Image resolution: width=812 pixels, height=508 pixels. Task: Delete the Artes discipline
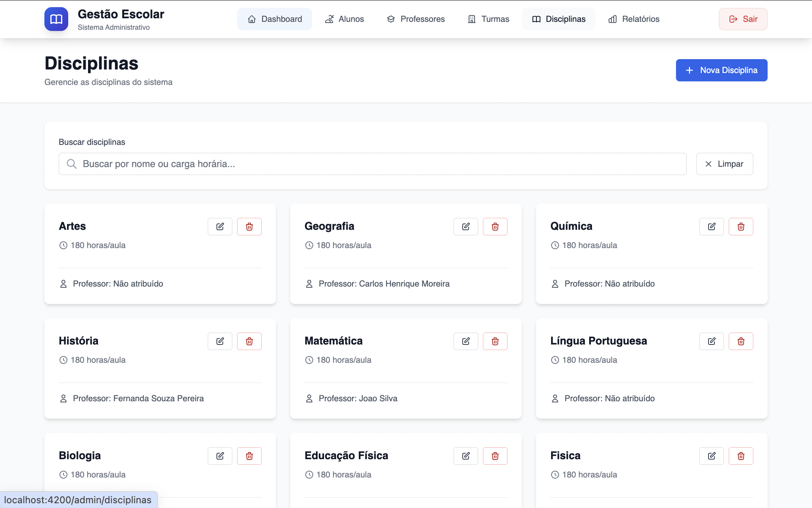point(249,227)
